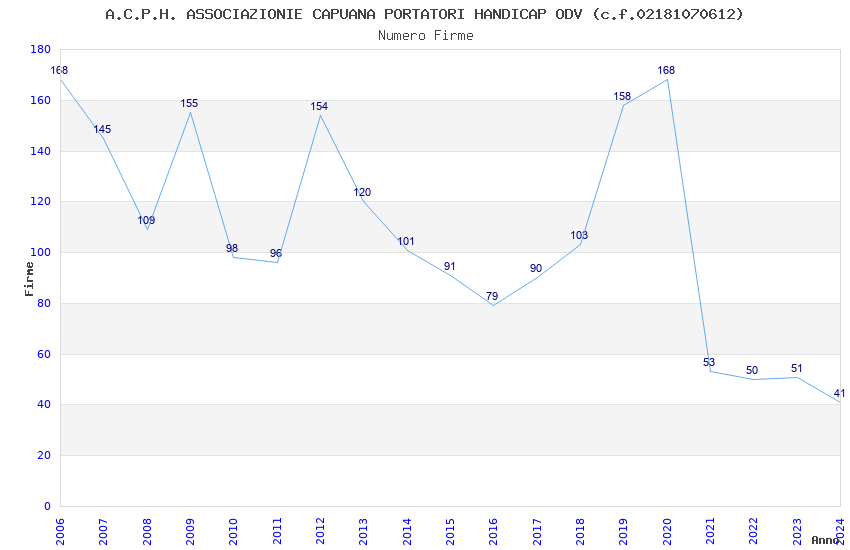Click the 80 y-axis tick value
Screen dimensions: 850x550
pos(44,303)
